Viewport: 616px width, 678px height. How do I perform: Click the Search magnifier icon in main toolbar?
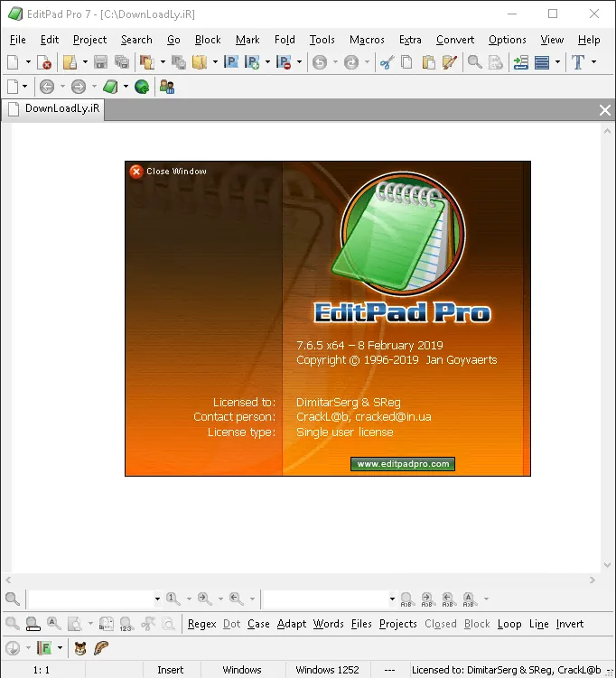475,62
